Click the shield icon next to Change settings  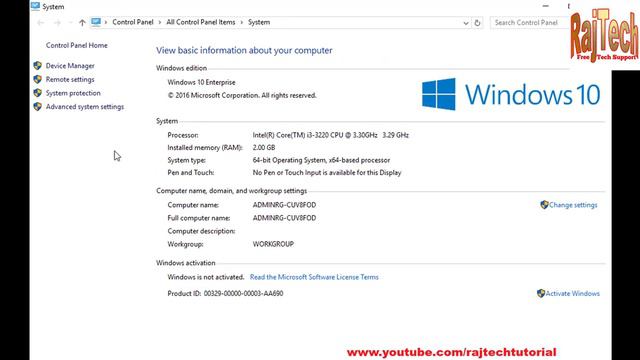click(544, 205)
